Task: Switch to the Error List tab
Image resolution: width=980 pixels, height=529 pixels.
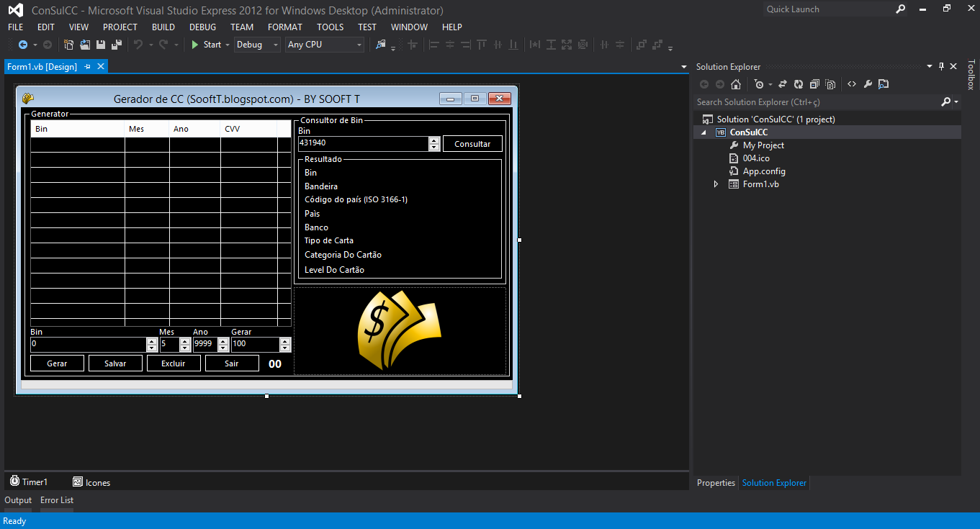Action: click(56, 499)
